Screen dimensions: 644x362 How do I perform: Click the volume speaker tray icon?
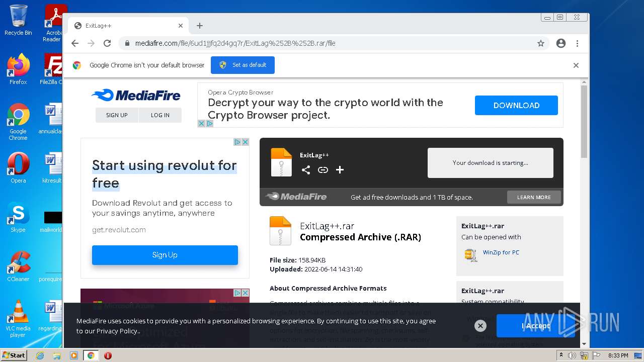pos(572,355)
